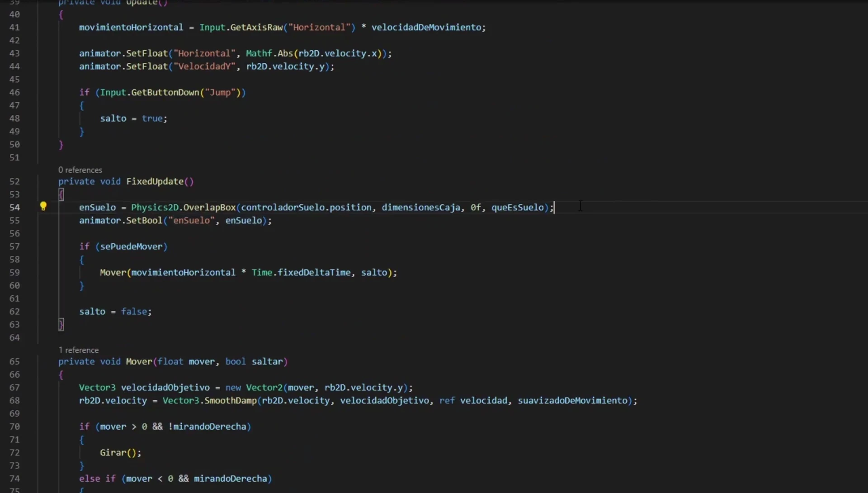This screenshot has height=493, width=868.
Task: Click line number 54 in gutter
Action: coord(14,207)
